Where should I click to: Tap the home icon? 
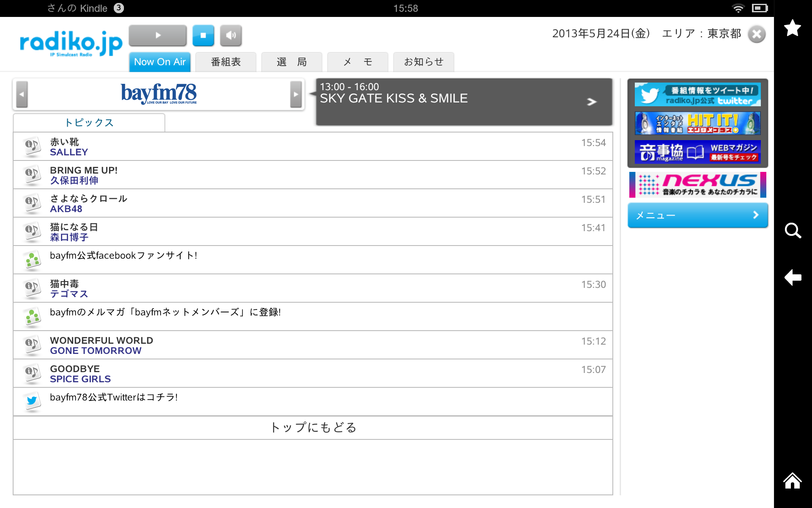(x=792, y=481)
